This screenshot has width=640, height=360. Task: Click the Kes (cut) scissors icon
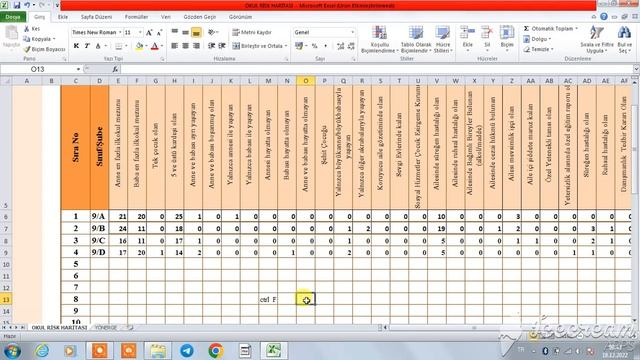pyautogui.click(x=27, y=29)
